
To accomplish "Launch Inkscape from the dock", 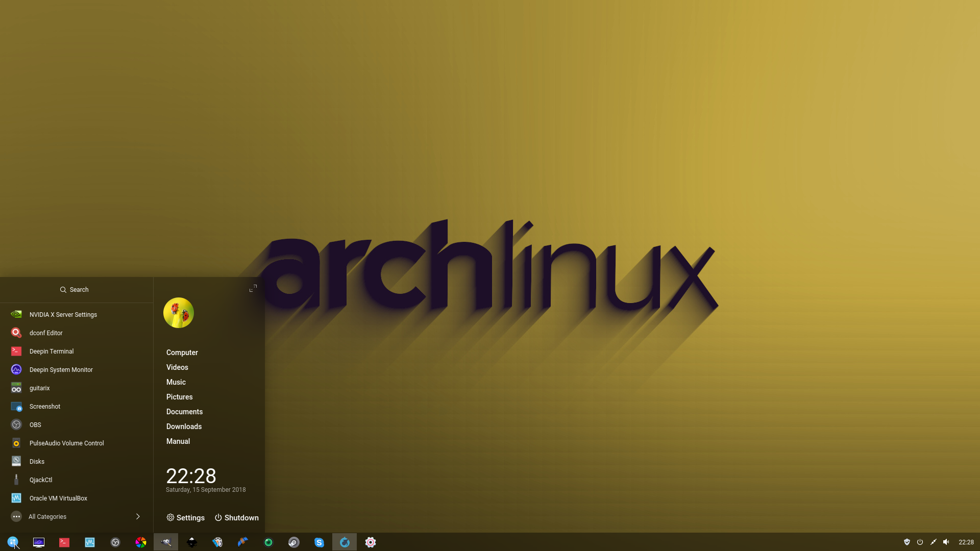I will (x=192, y=542).
